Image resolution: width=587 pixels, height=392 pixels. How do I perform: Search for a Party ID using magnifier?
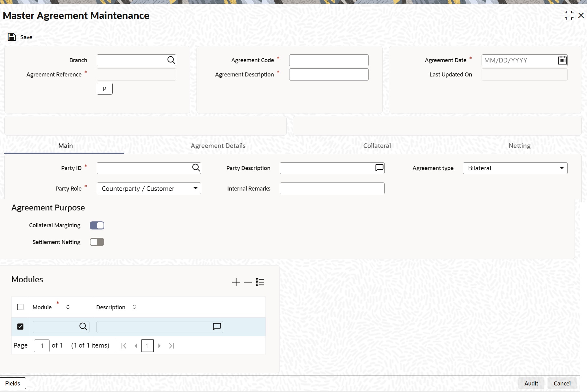(196, 168)
